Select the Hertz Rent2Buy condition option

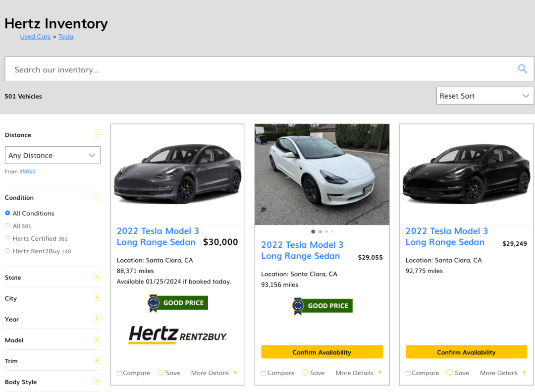[x=7, y=251]
